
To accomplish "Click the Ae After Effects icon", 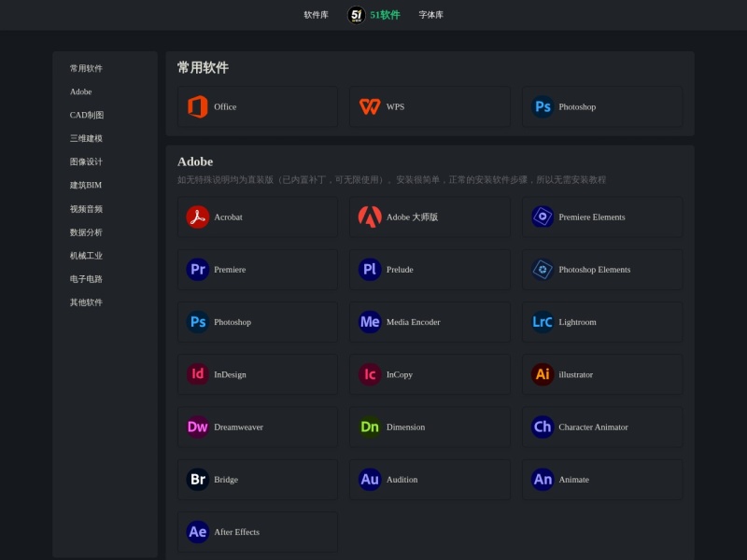I will point(198,531).
